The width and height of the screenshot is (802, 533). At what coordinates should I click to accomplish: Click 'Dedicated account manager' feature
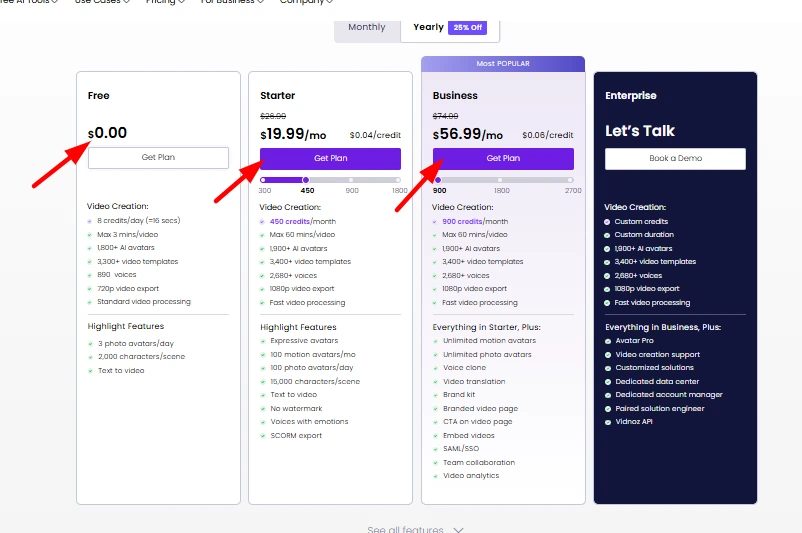(669, 394)
